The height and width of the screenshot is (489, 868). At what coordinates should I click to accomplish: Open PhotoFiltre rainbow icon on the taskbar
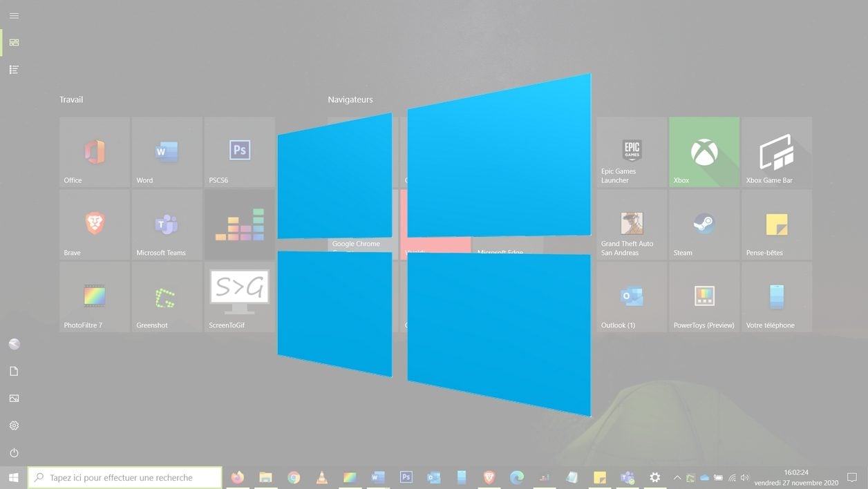click(350, 477)
